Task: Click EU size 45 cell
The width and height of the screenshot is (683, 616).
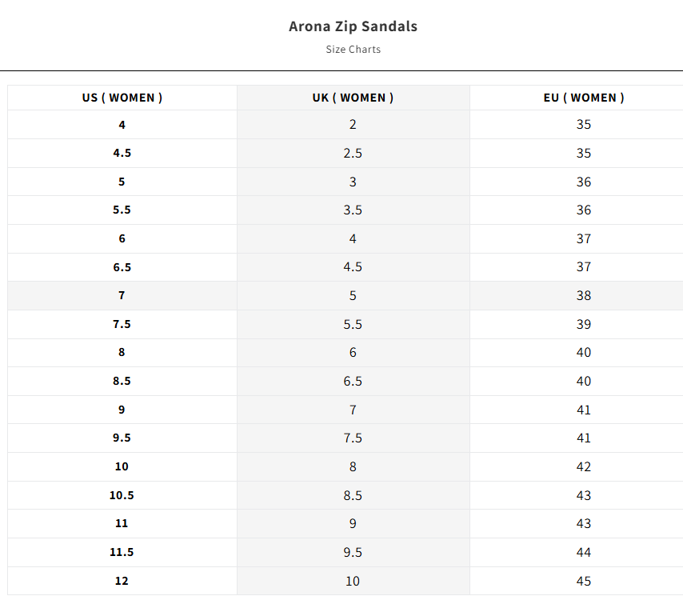Action: (x=584, y=581)
